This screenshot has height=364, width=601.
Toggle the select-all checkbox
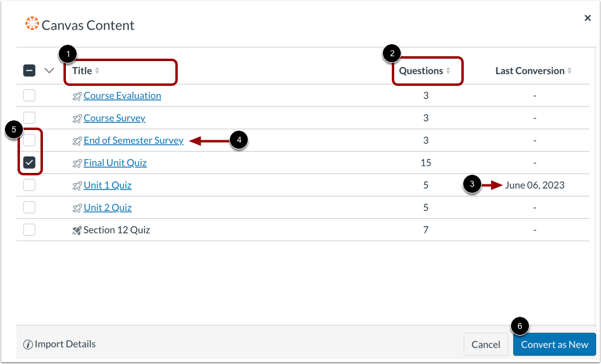[x=29, y=70]
